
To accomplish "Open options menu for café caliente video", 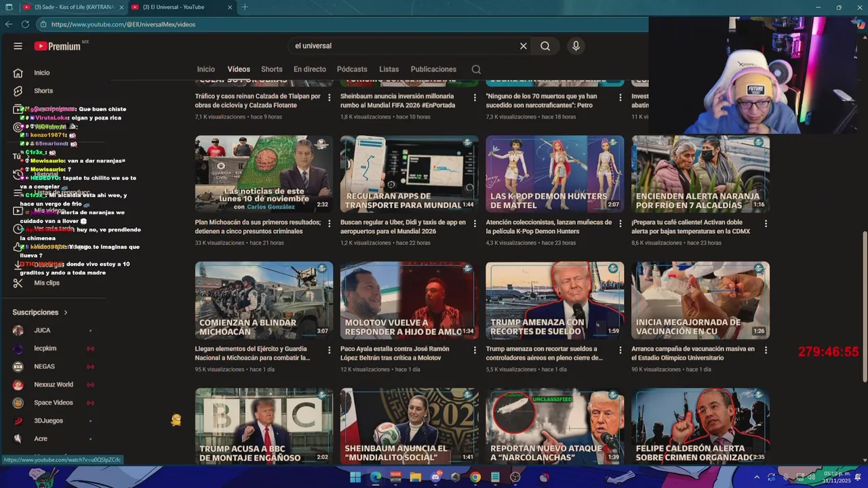I will pos(766,223).
